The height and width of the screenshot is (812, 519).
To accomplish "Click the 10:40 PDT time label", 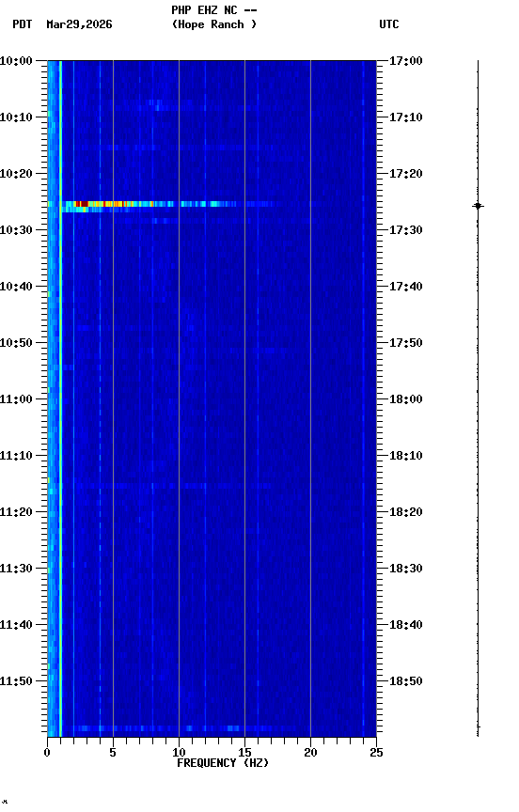I will pyautogui.click(x=16, y=287).
